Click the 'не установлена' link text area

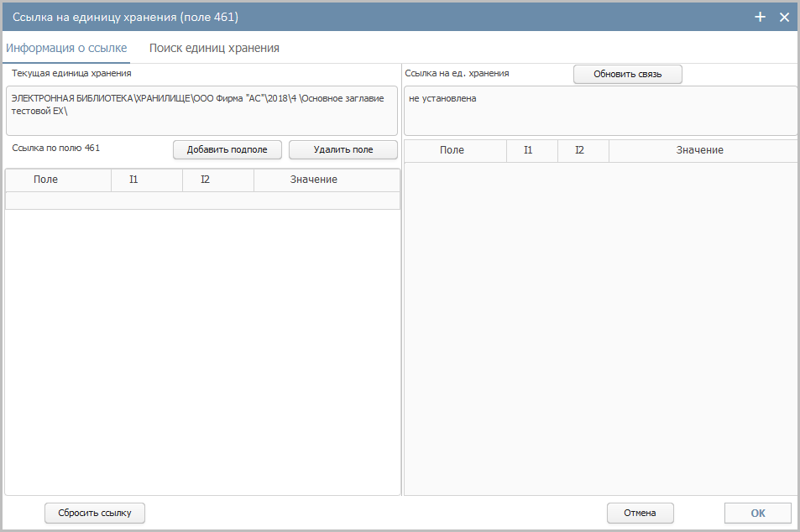click(600, 110)
